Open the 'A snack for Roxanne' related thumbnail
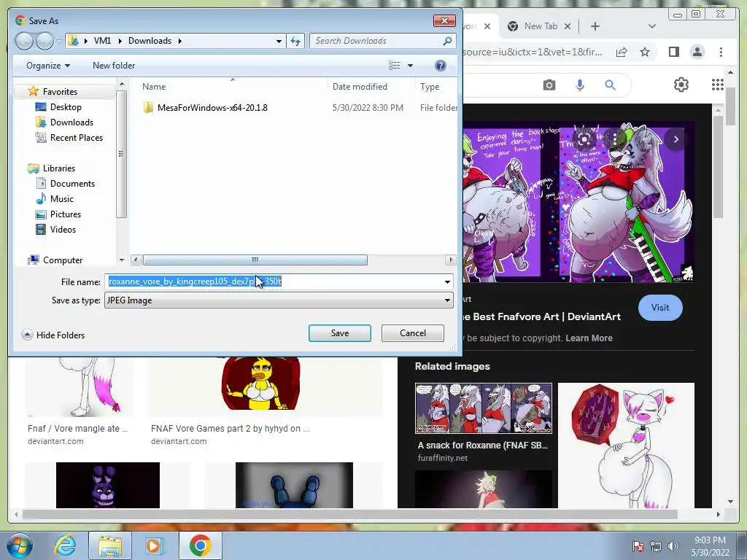This screenshot has height=560, width=747. click(x=483, y=408)
